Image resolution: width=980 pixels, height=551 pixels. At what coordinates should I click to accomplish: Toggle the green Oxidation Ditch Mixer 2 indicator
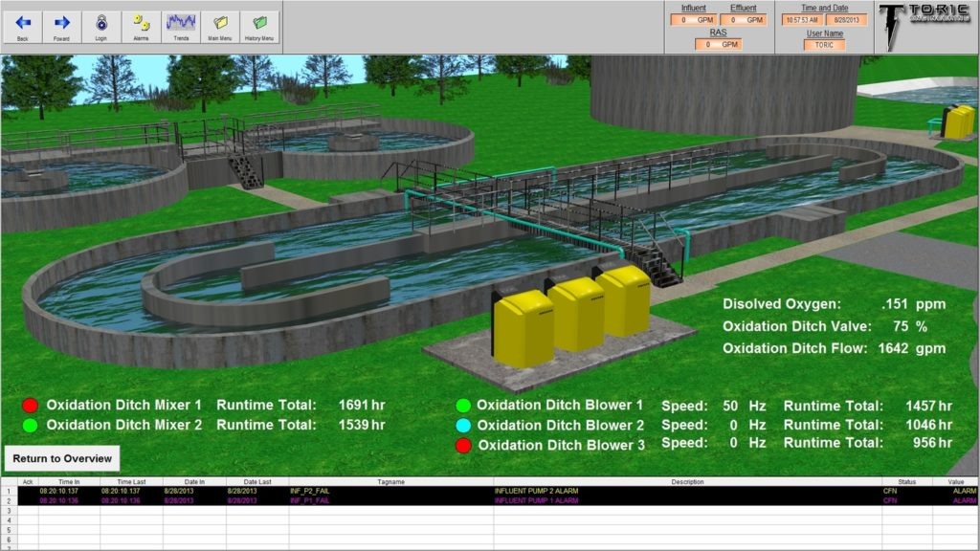click(x=30, y=426)
